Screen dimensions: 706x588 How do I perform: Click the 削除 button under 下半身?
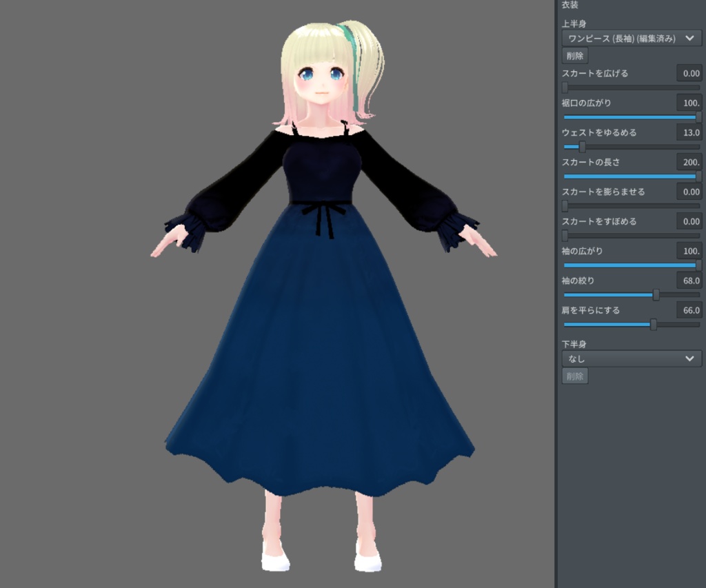coord(575,376)
